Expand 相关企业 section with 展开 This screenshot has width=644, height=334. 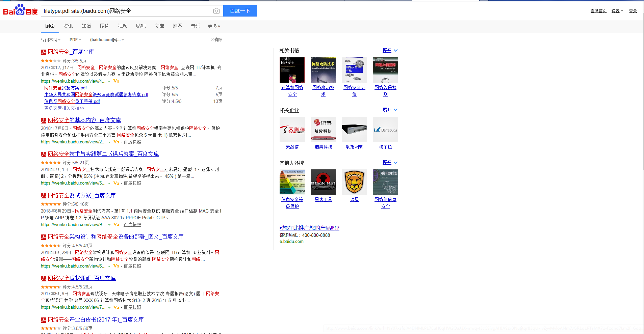(390, 110)
